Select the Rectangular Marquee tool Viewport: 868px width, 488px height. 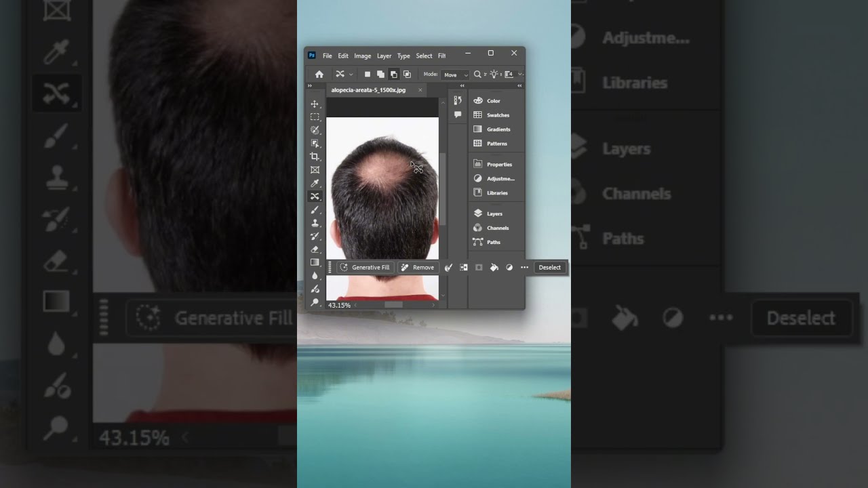[x=315, y=117]
